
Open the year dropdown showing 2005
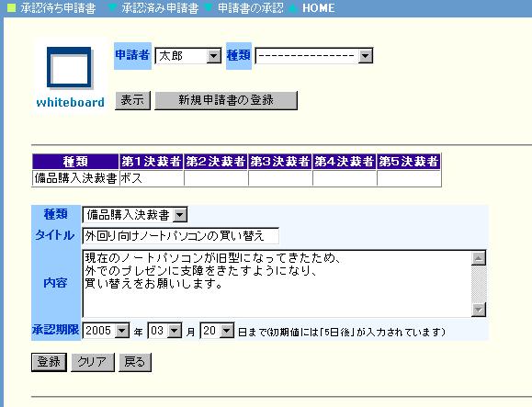pos(106,331)
